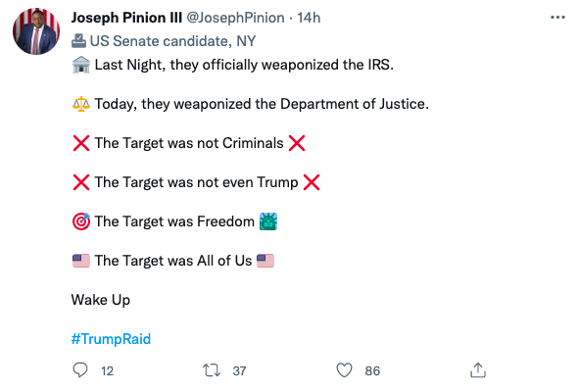Image resolution: width=578 pixels, height=392 pixels.
Task: Open the reply comment bubble icon
Action: coord(80,369)
